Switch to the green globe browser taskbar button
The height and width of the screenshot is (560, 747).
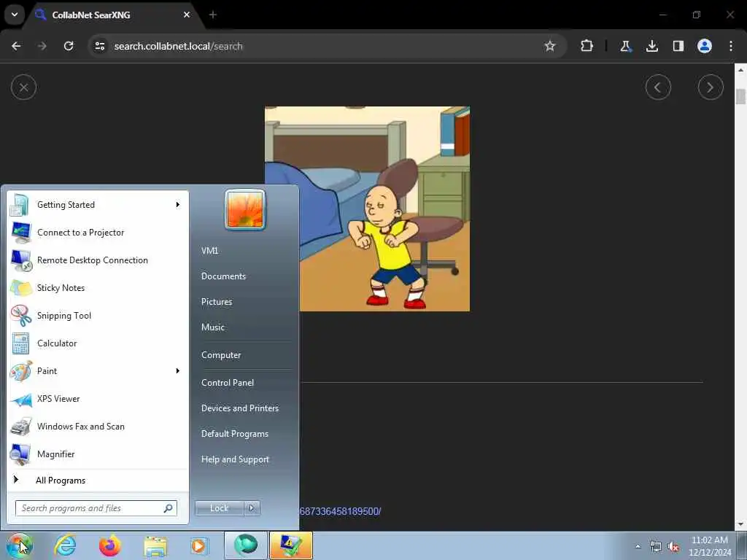[x=246, y=545]
